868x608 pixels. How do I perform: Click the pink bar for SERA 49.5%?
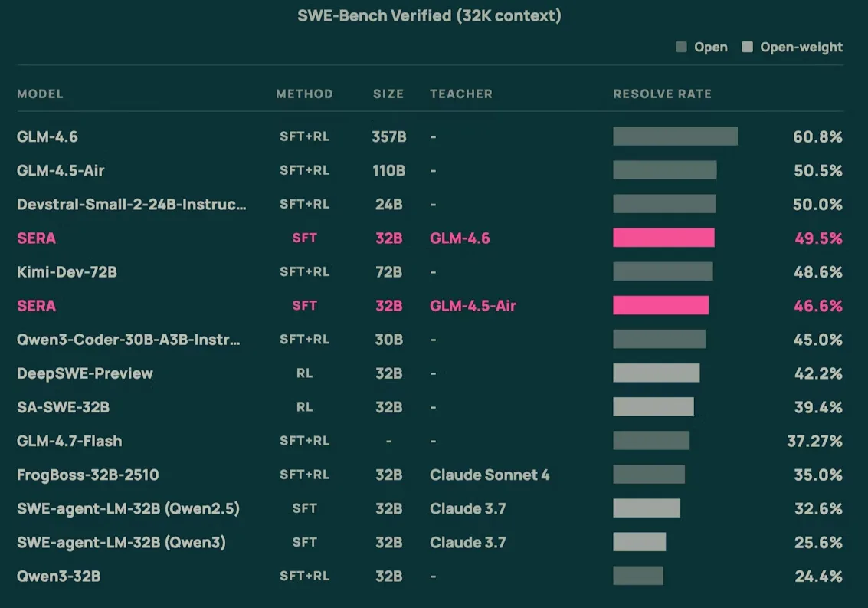point(663,238)
